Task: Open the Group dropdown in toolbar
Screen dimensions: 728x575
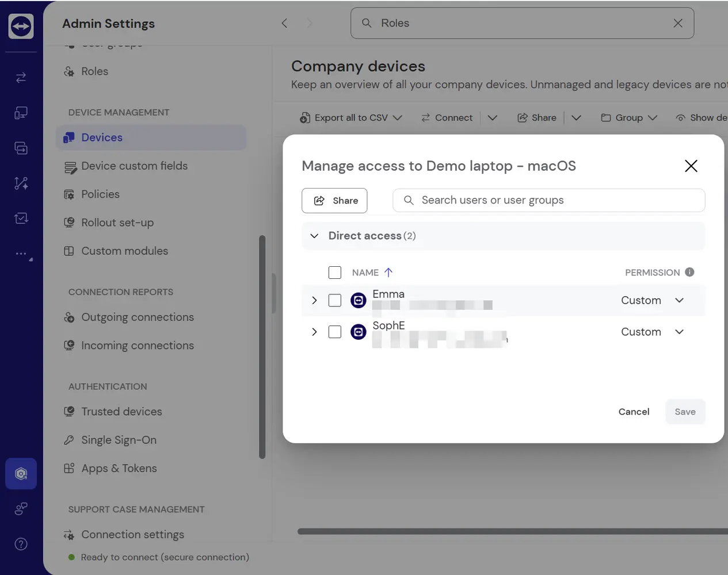Action: (x=629, y=118)
